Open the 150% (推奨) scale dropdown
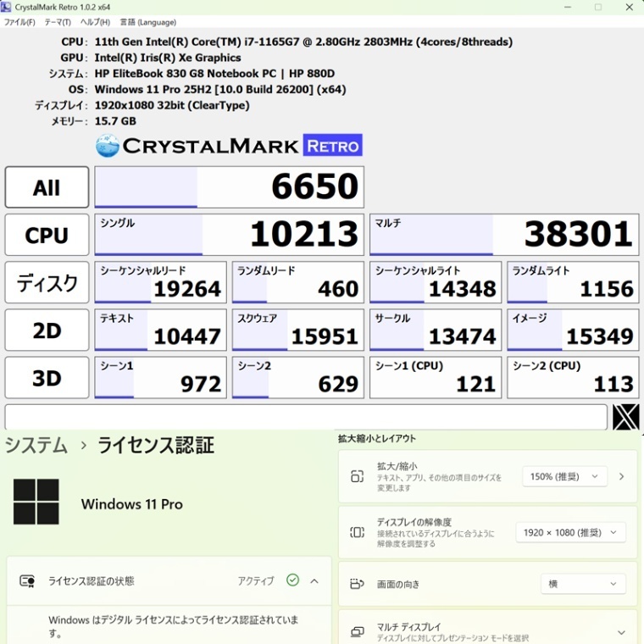Image resolution: width=644 pixels, height=644 pixels. (x=564, y=476)
